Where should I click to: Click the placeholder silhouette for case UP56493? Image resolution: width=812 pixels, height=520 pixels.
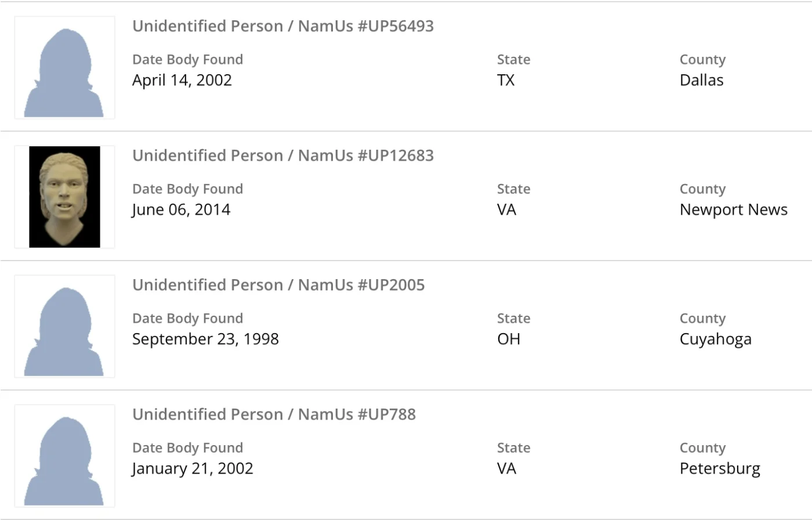pyautogui.click(x=64, y=68)
